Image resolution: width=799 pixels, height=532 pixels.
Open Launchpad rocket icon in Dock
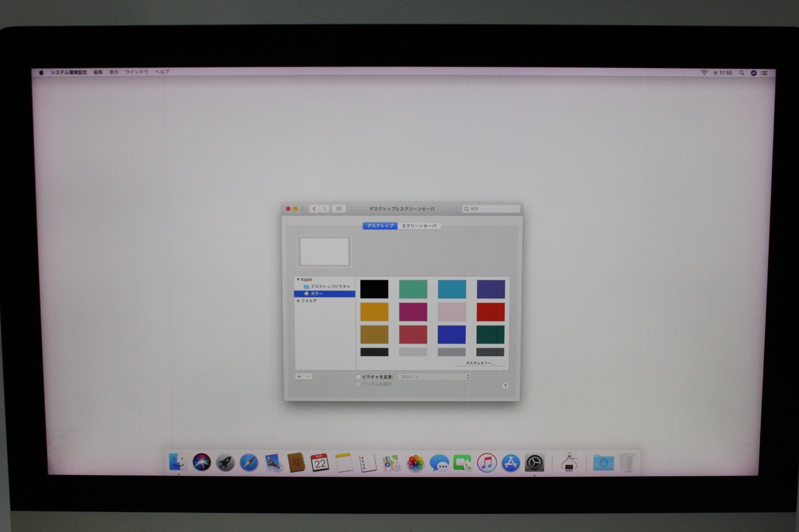click(225, 463)
